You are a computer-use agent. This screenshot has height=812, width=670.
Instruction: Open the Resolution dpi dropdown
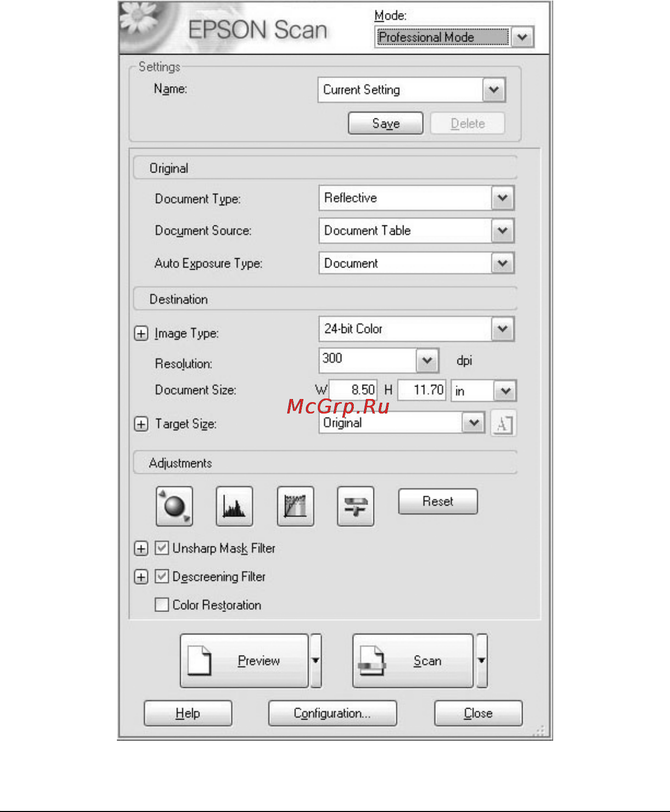[x=427, y=361]
